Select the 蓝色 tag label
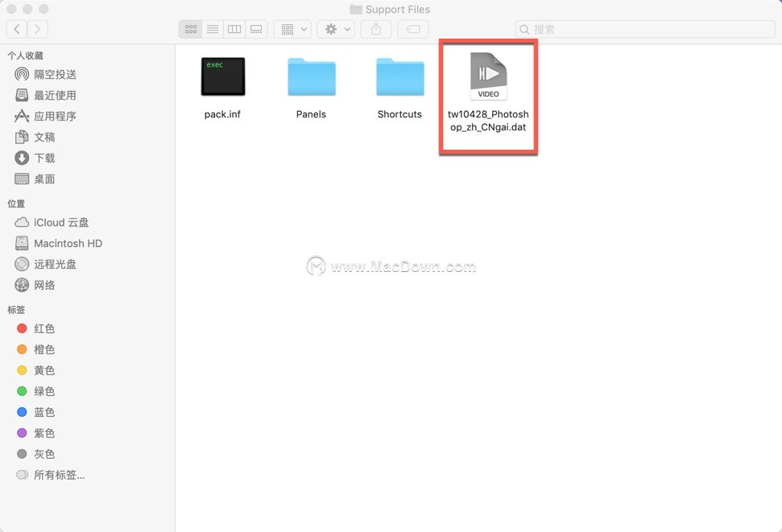The image size is (782, 532). tap(44, 412)
